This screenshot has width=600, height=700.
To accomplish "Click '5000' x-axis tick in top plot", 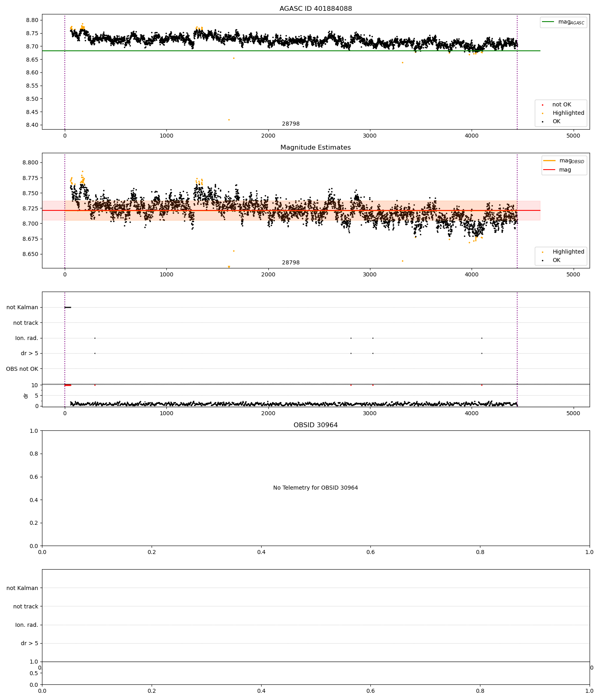I will pyautogui.click(x=573, y=136).
